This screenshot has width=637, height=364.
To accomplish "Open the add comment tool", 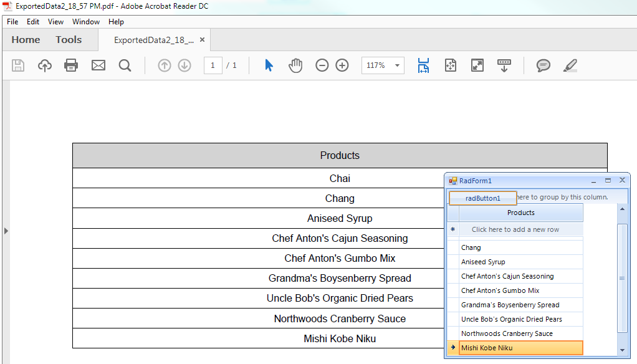I will 544,65.
